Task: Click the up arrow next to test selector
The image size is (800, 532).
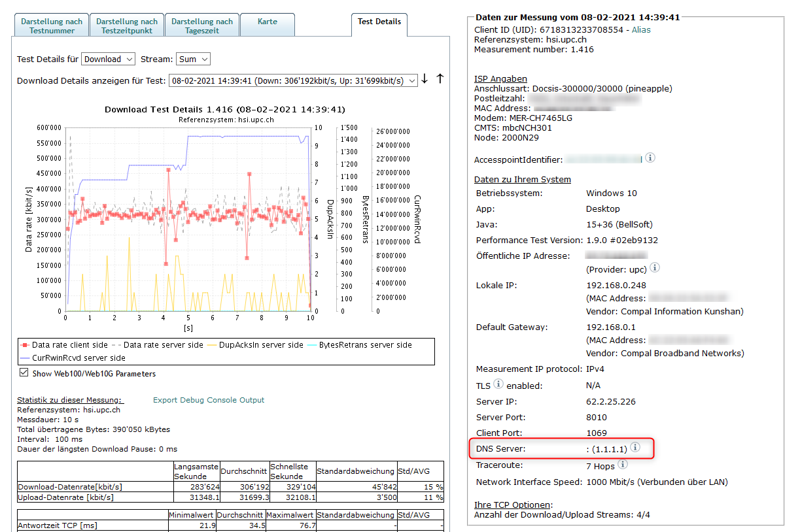Action: pyautogui.click(x=440, y=79)
